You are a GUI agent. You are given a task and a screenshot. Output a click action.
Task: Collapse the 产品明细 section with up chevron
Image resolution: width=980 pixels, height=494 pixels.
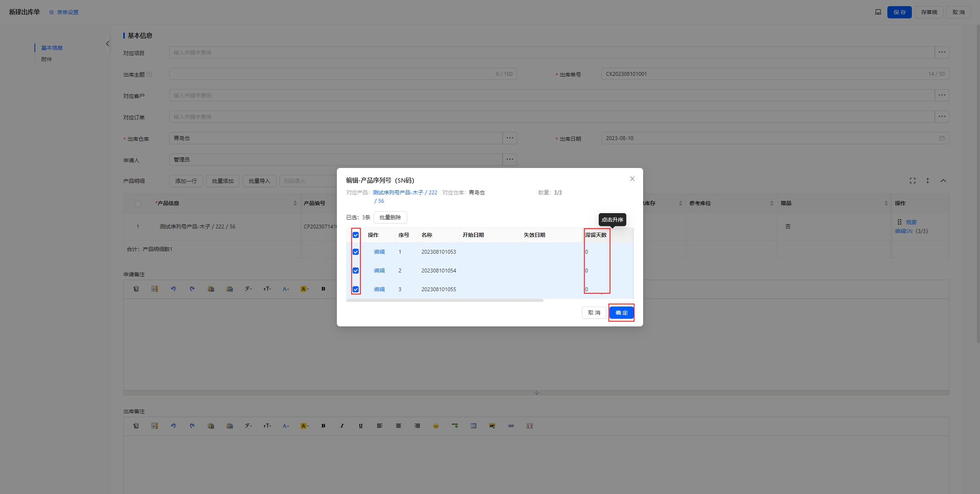(943, 181)
